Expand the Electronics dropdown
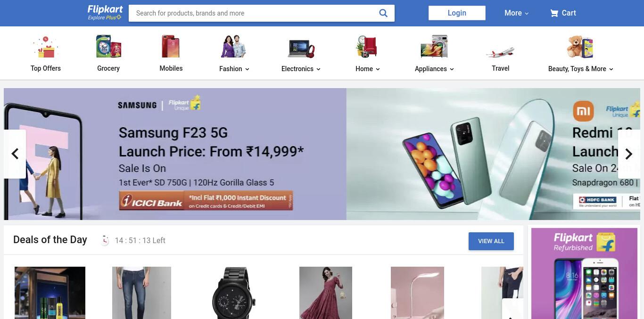The height and width of the screenshot is (319, 644). (301, 69)
